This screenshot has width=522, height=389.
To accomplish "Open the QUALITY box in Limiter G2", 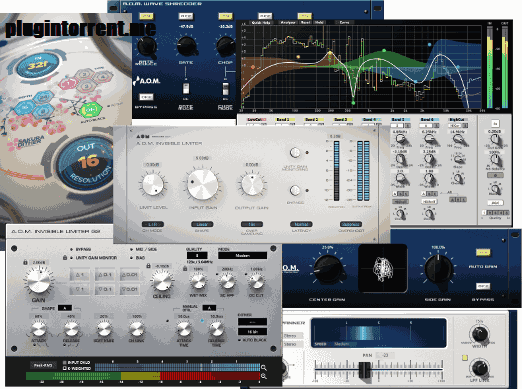I will pos(197,256).
